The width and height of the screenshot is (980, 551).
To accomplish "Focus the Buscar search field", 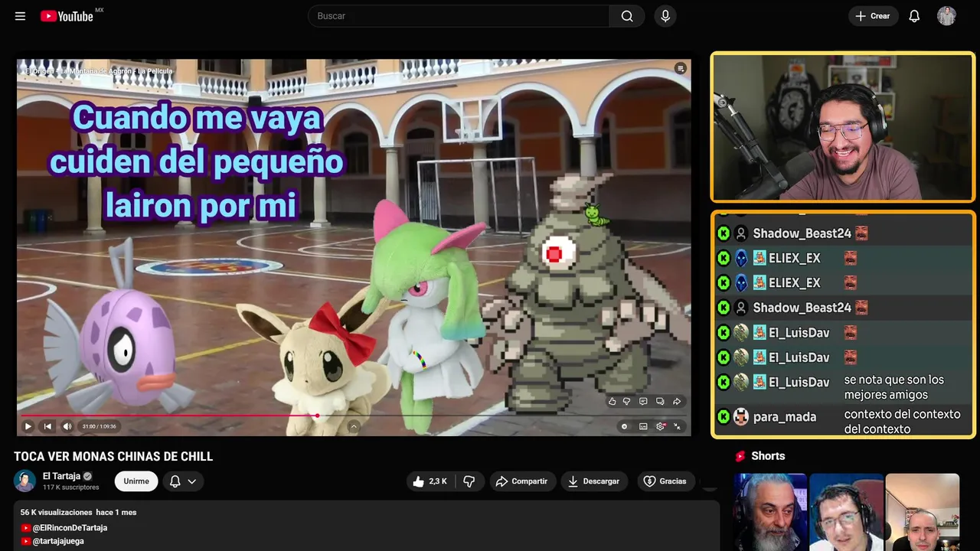I will pyautogui.click(x=459, y=16).
